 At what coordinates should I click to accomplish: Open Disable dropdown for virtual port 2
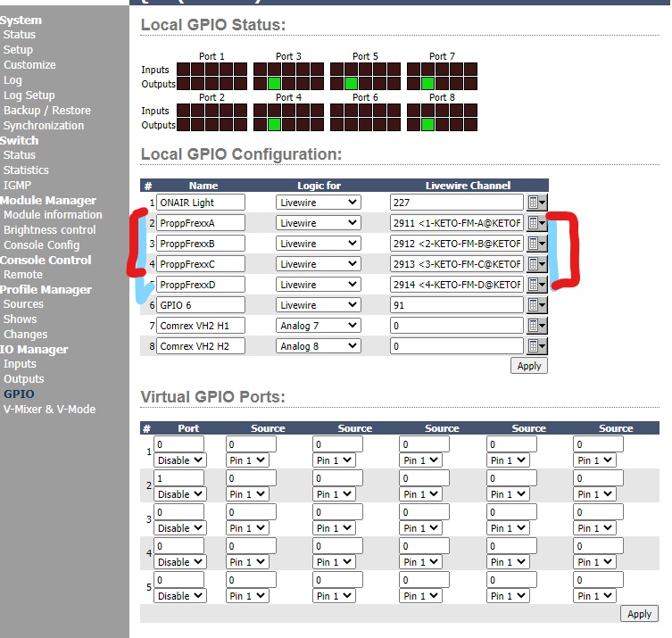point(179,494)
